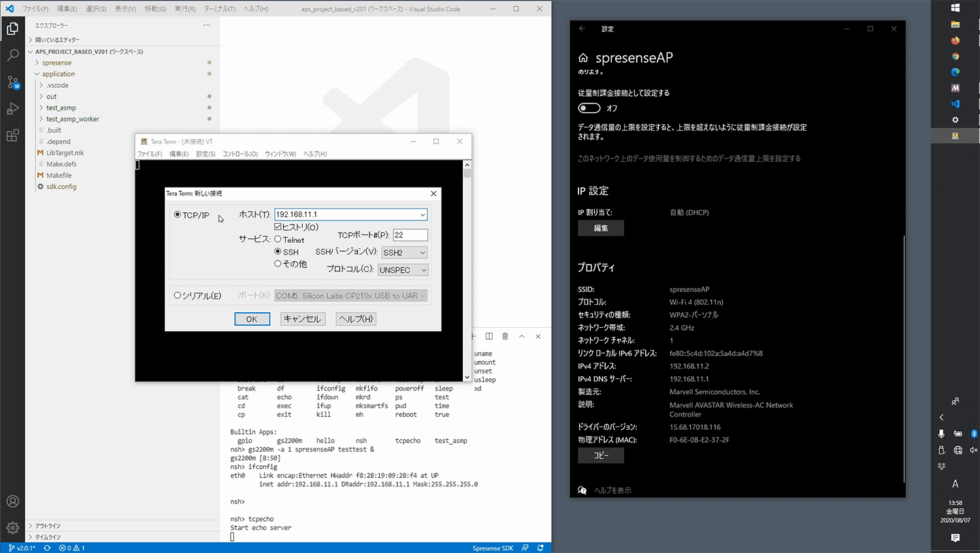The width and height of the screenshot is (980, 553).
Task: Click the キャンセル button
Action: coord(302,319)
